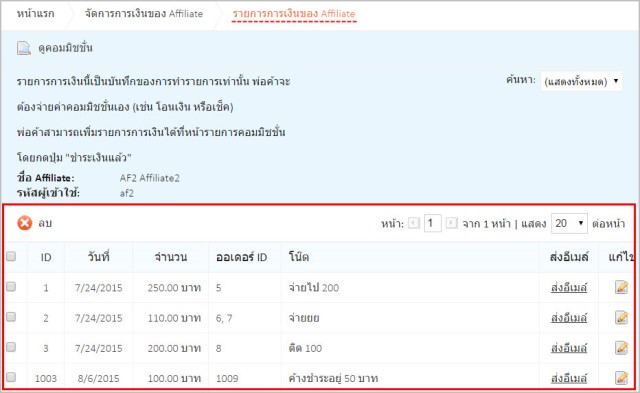Open จัดการการเงินของ Affiliate breadcrumb

click(x=144, y=13)
